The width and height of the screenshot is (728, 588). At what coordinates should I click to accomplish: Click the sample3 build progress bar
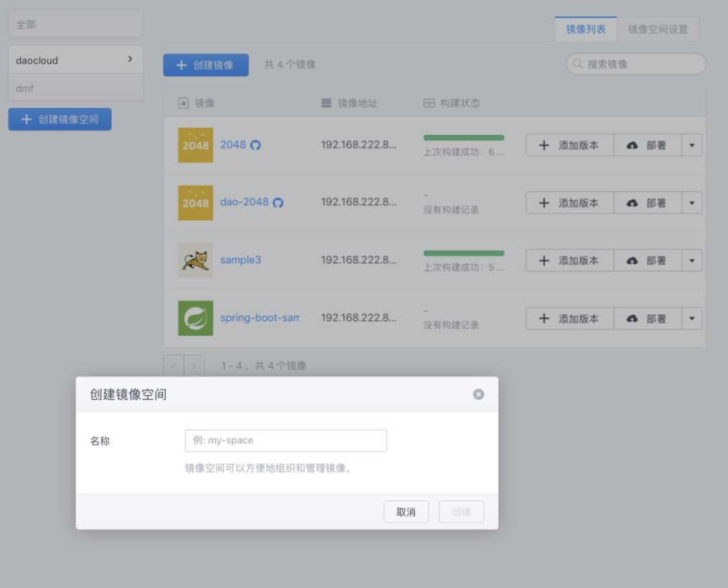464,253
